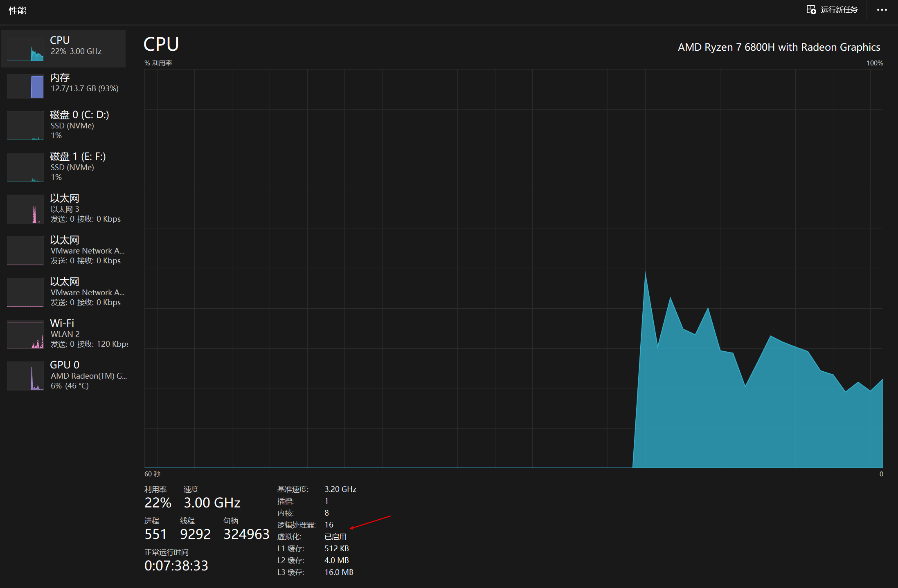The width and height of the screenshot is (898, 588).
Task: Click the uptime 0:07:38:33 value
Action: point(176,566)
